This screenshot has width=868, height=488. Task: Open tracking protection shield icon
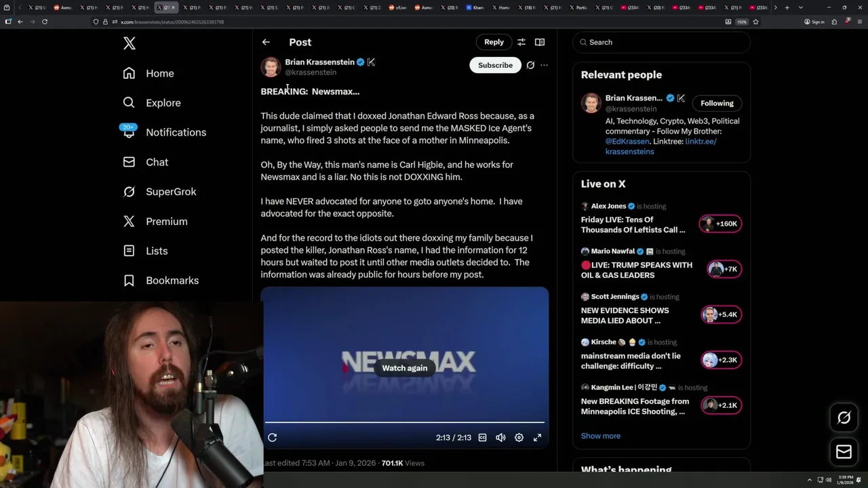click(x=96, y=22)
